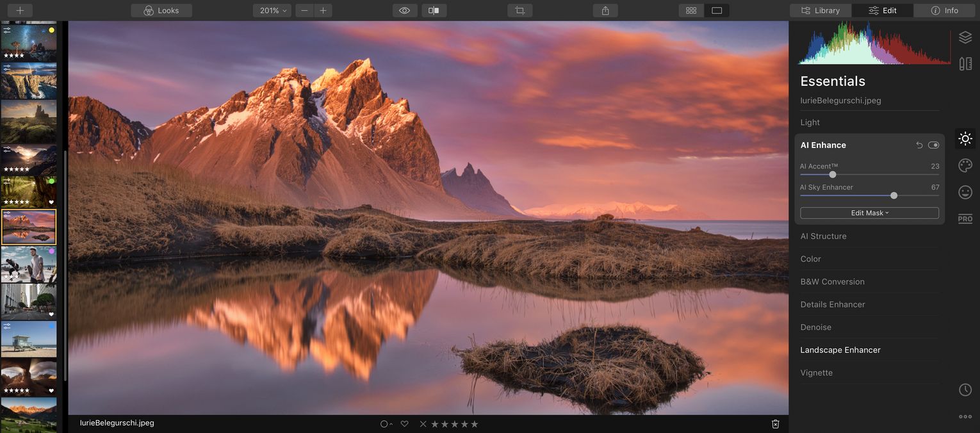Open the Looks panel
The image size is (980, 433).
tap(161, 10)
